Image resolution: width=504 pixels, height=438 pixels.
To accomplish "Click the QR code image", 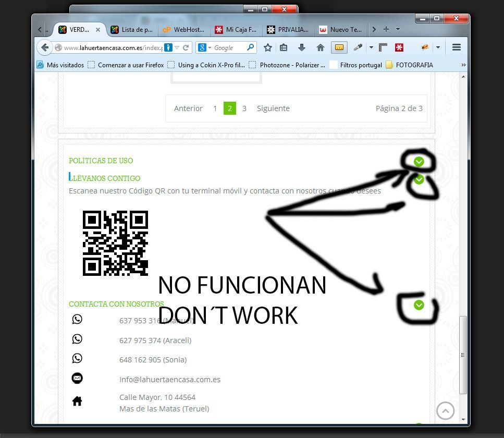I will (115, 243).
